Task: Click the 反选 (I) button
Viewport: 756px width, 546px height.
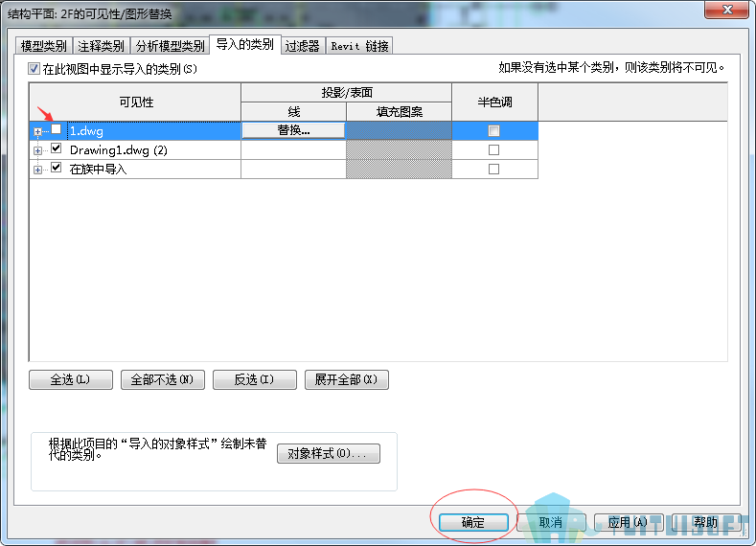Action: (x=255, y=379)
